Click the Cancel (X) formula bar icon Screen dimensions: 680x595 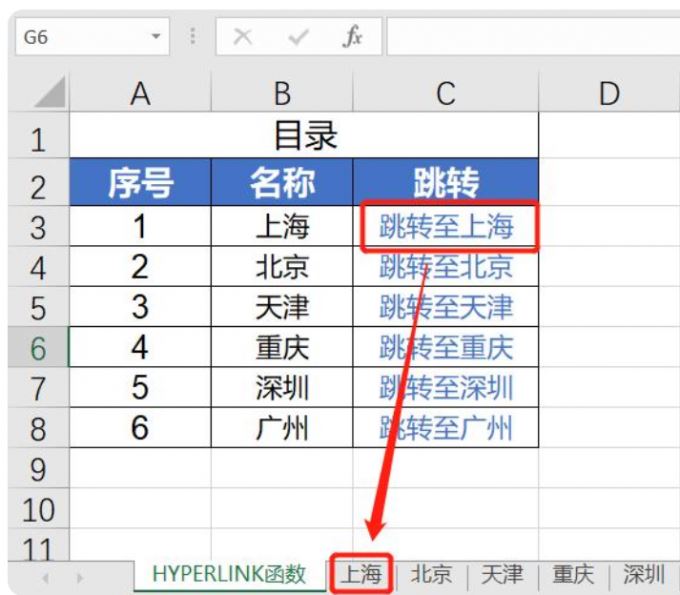pyautogui.click(x=242, y=37)
